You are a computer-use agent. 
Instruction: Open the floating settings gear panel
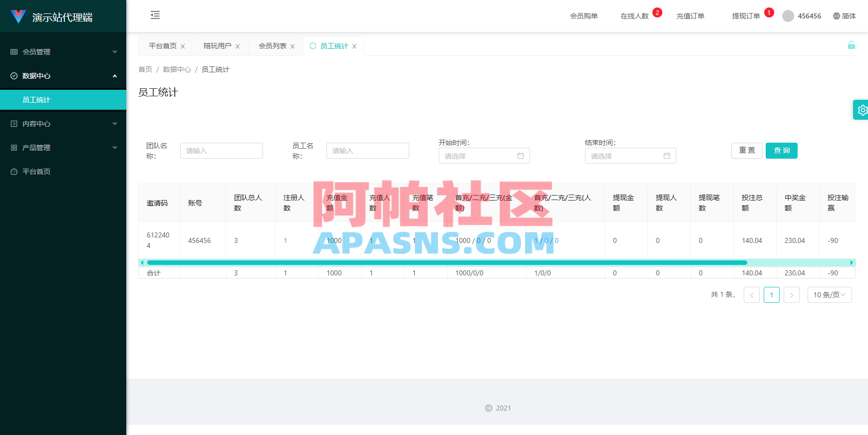pyautogui.click(x=862, y=110)
